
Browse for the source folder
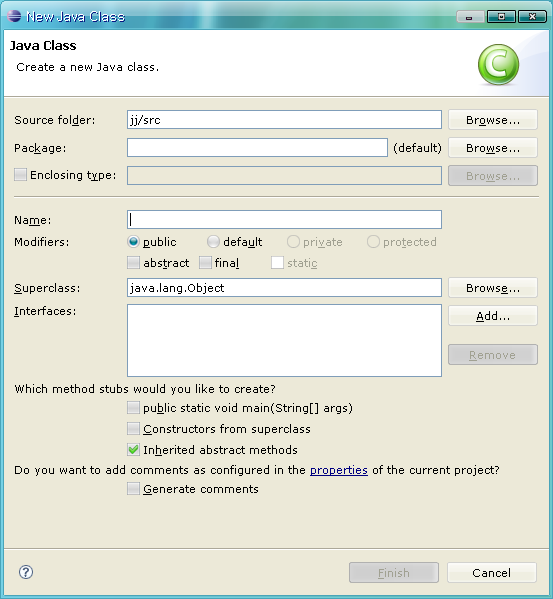(x=493, y=120)
